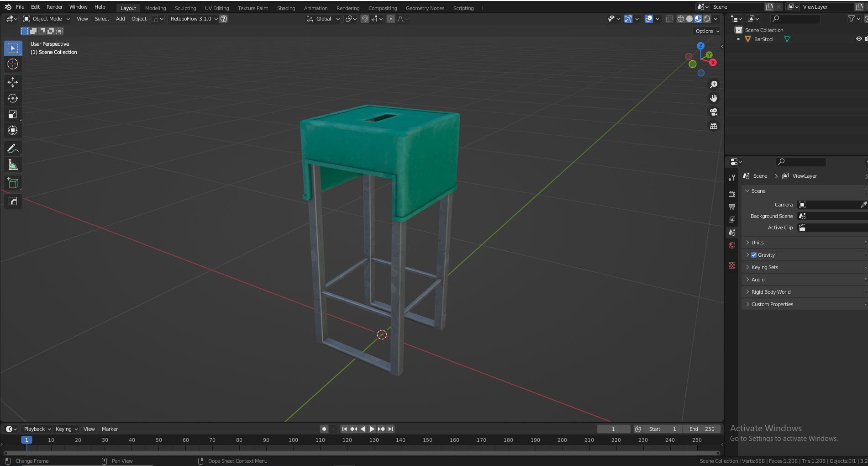
Task: Select the Select Box tool
Action: coord(13,48)
